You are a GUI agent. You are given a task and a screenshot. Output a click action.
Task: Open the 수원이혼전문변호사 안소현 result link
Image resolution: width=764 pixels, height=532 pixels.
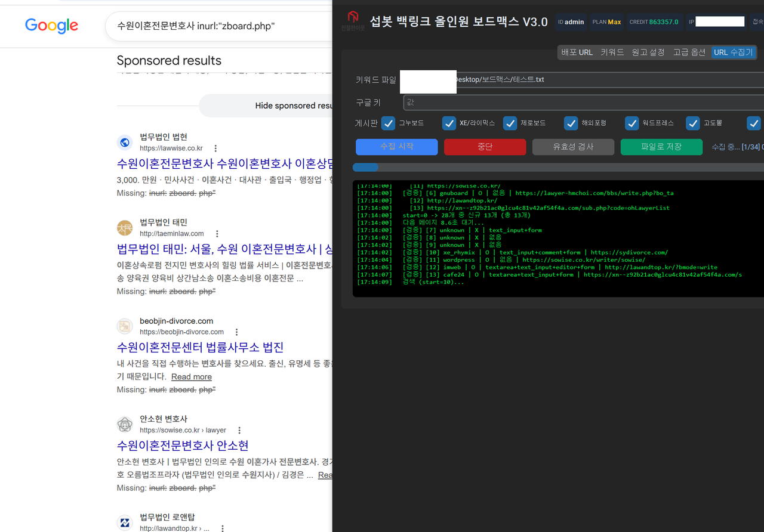coord(183,446)
